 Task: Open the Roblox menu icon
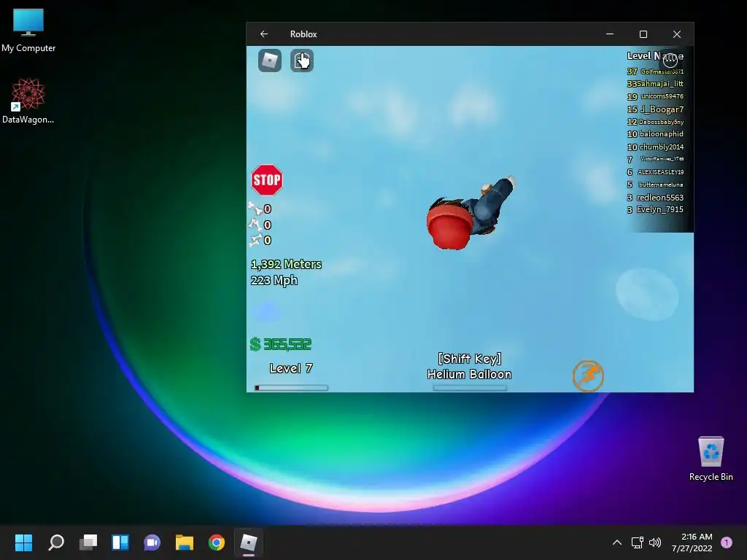[270, 61]
